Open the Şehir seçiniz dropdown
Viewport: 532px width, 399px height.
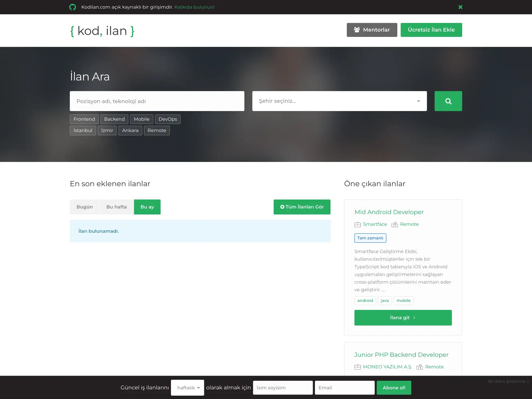click(x=339, y=101)
